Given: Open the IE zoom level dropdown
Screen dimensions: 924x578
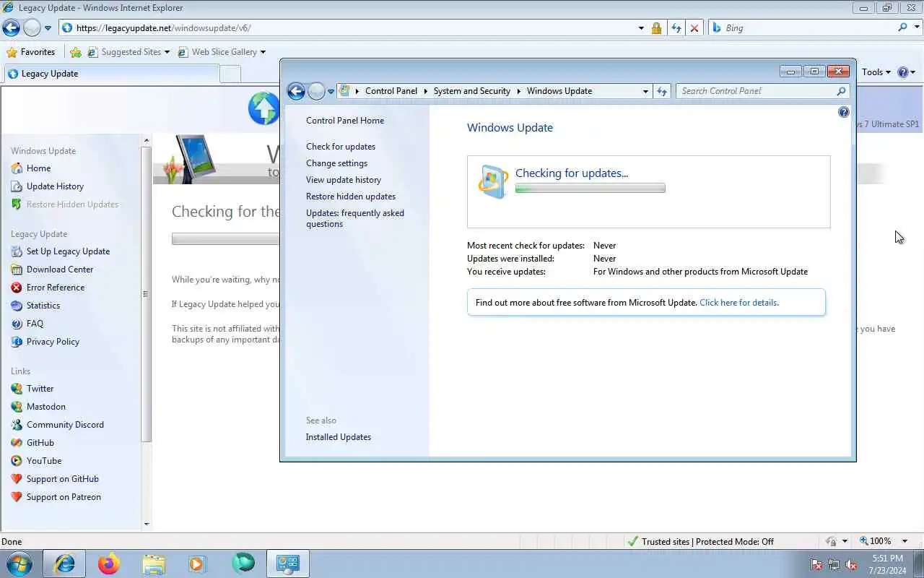Looking at the screenshot, I should tap(905, 541).
